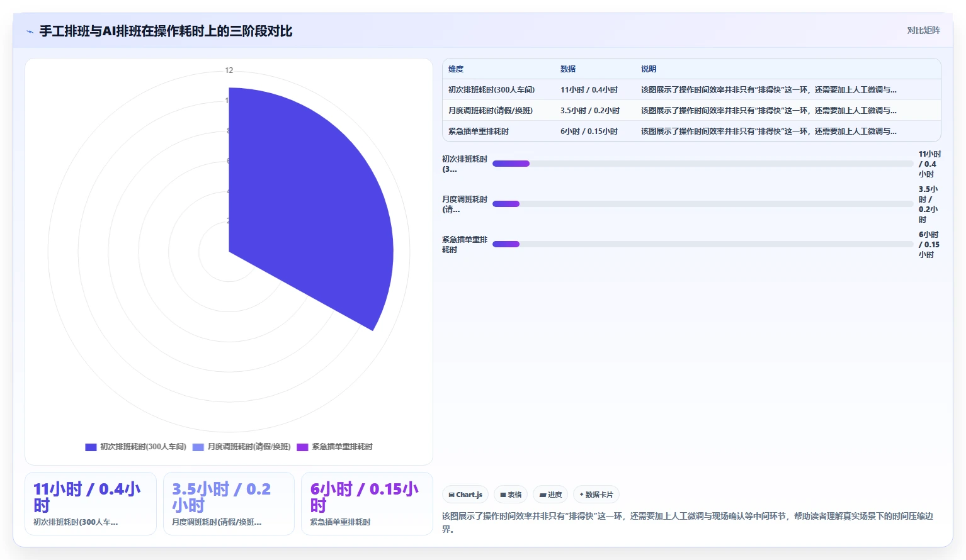Viewport: 966px width, 560px height.
Task: Select the 紧急插单重排耗时 table cell
Action: (479, 132)
